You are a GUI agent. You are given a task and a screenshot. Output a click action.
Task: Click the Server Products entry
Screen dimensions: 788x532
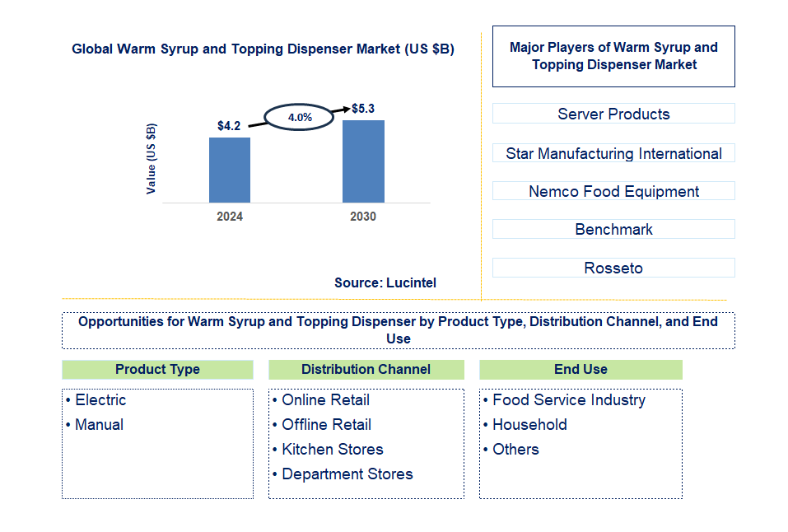tap(613, 114)
